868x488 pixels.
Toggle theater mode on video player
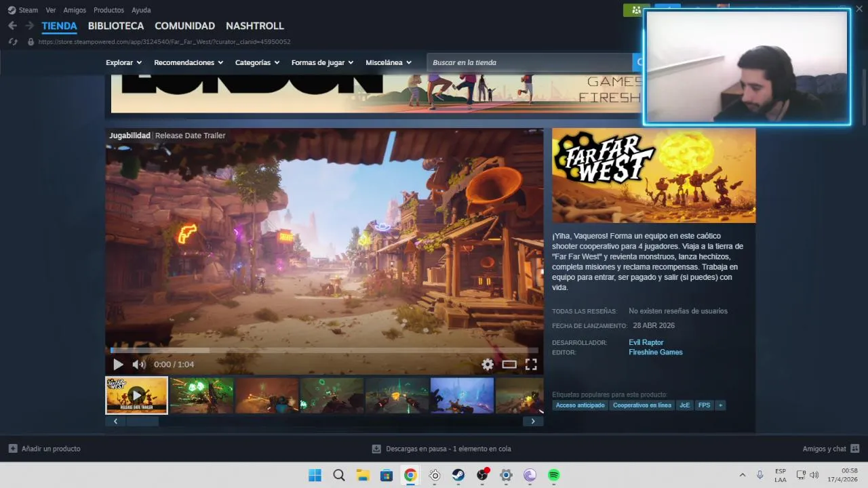pyautogui.click(x=509, y=365)
